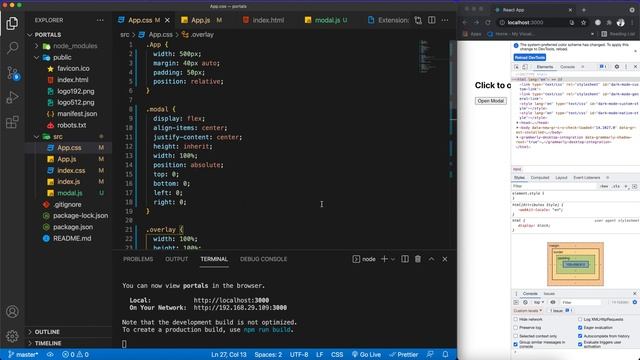Screen dimensions: 640x360
Task: Open Custom levels dropdown in console
Action: [527, 311]
